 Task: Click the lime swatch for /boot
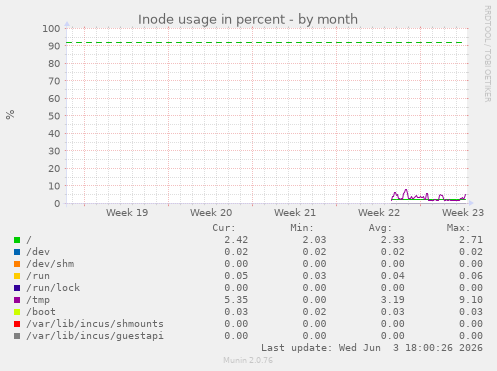17,312
